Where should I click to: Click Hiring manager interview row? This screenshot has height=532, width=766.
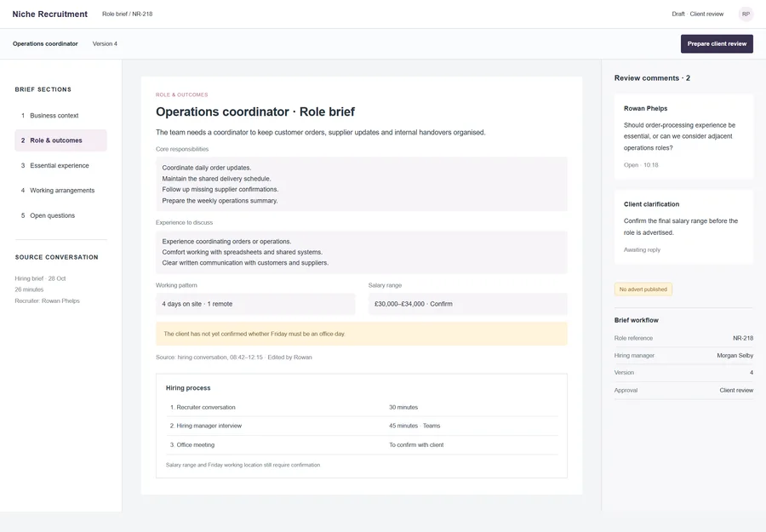362,426
